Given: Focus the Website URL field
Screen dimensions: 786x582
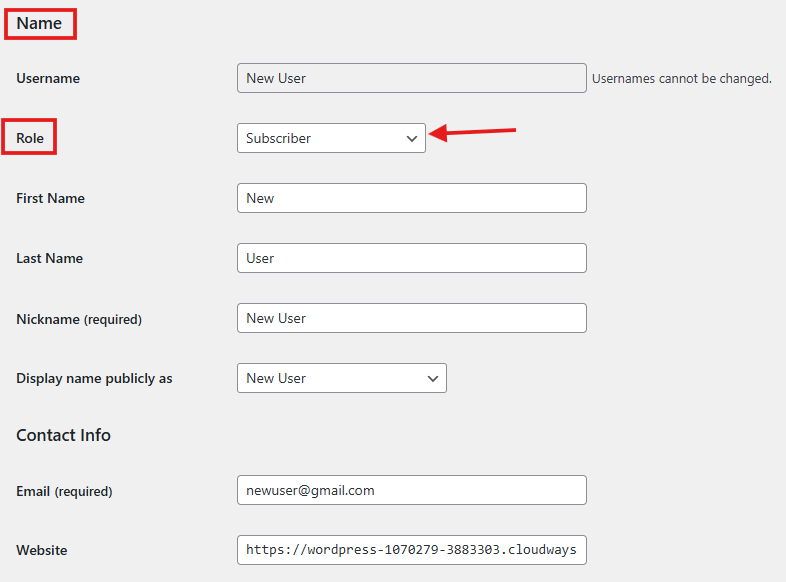Looking at the screenshot, I should click(x=411, y=550).
